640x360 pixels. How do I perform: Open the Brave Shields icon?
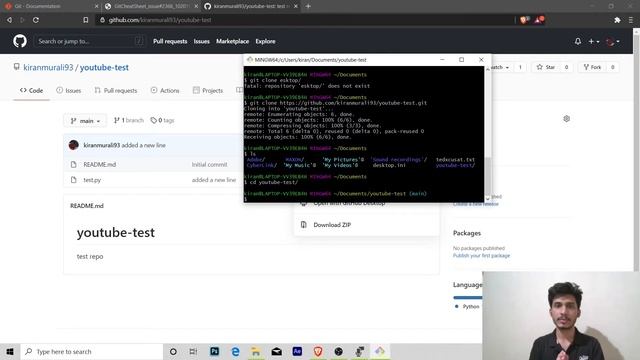pyautogui.click(x=524, y=20)
